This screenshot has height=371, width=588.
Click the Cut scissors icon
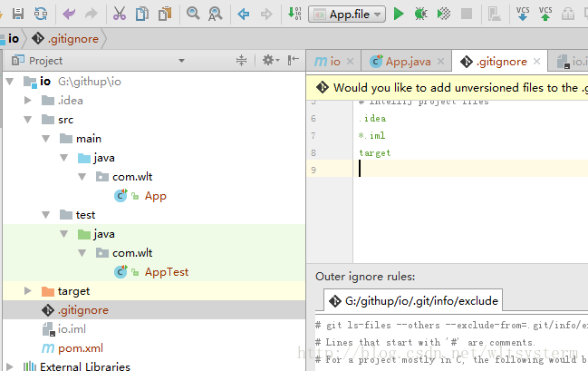[x=120, y=14]
